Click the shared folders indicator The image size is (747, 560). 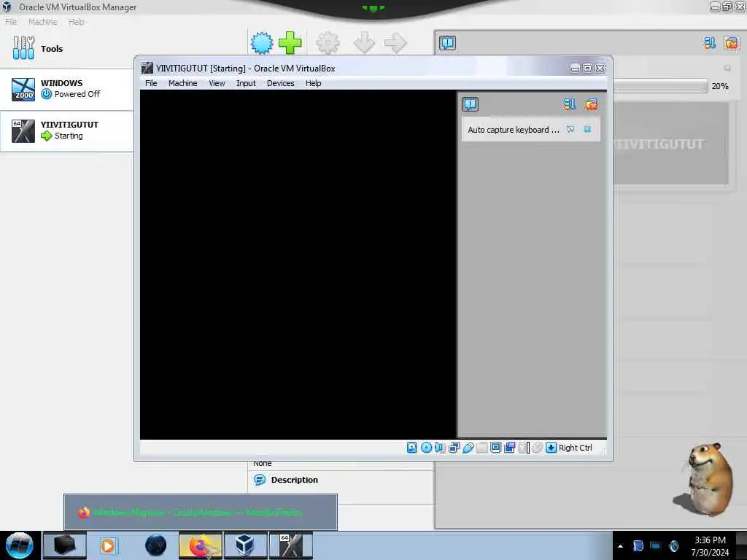click(x=481, y=448)
